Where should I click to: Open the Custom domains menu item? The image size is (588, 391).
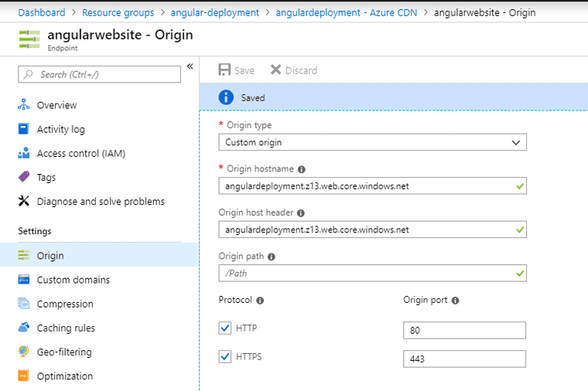point(73,280)
